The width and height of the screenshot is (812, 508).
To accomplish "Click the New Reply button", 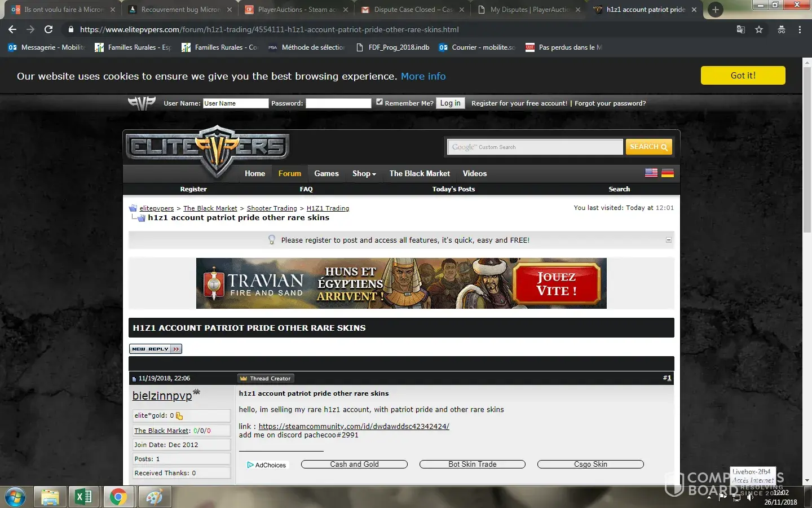I will point(155,349).
